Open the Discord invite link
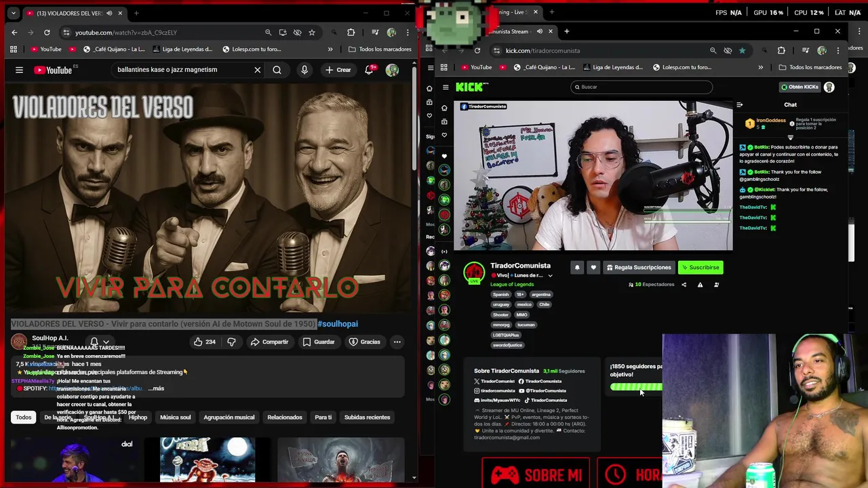 [497, 400]
